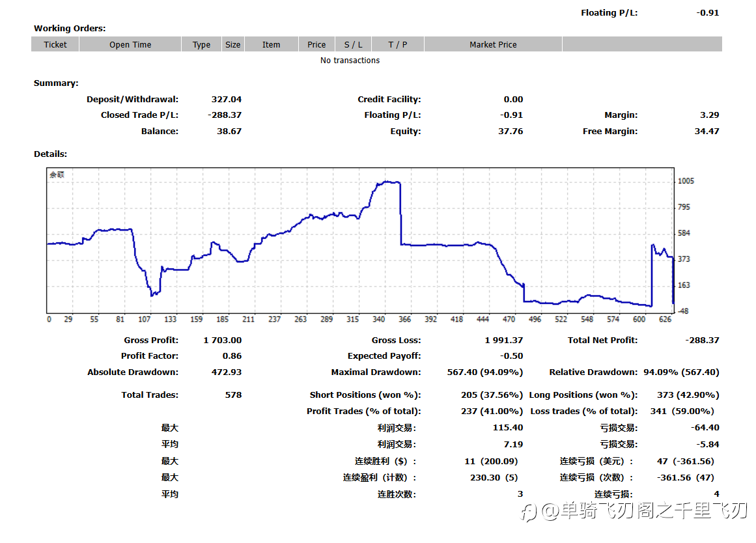756x543 pixels.
Task: Click largest profit trade value 115.40
Action: [508, 428]
